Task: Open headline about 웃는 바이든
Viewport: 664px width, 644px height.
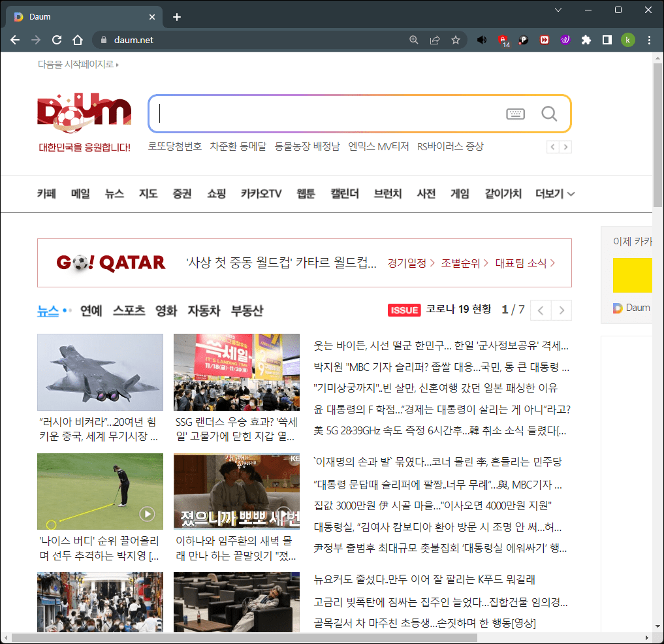Action: pyautogui.click(x=441, y=346)
